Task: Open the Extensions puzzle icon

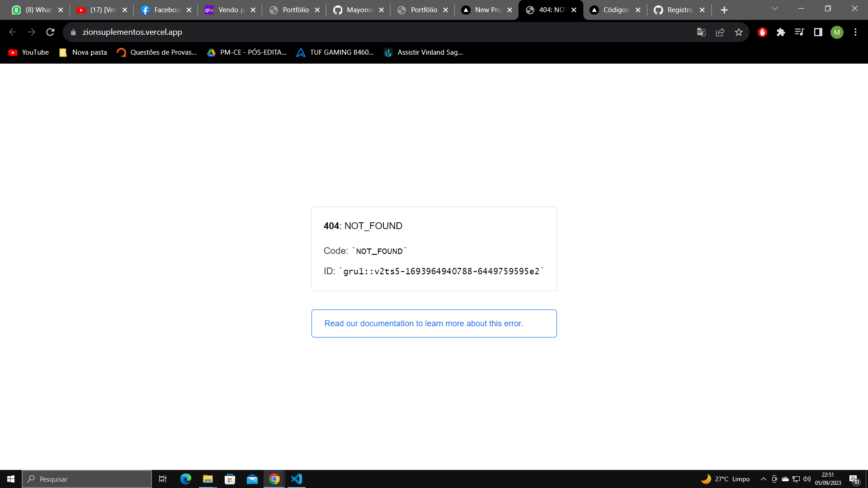Action: (781, 32)
